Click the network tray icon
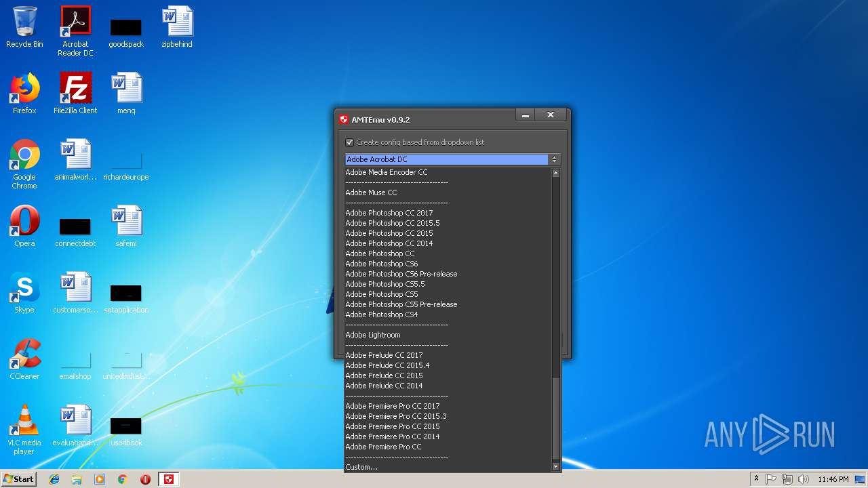Viewport: 868px width, 488px height. pyautogui.click(x=787, y=479)
